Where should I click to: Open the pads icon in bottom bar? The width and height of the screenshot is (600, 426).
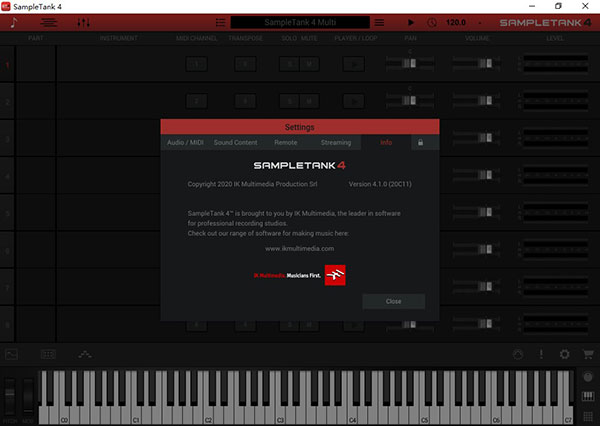pyautogui.click(x=48, y=354)
